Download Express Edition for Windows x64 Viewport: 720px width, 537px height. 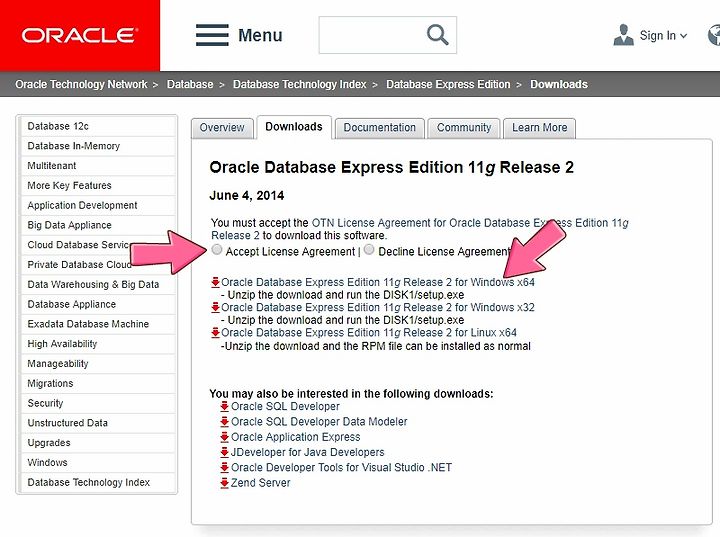(378, 282)
